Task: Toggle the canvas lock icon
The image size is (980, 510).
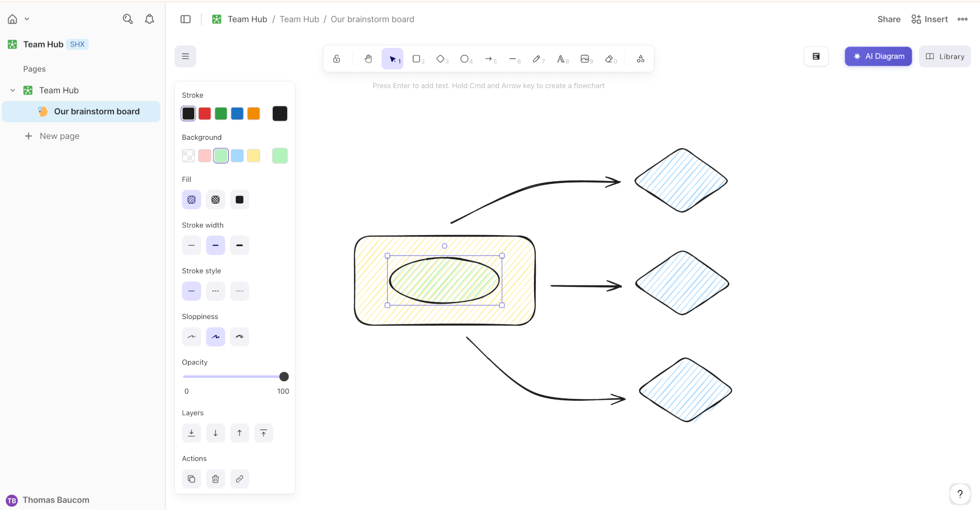Action: tap(337, 58)
